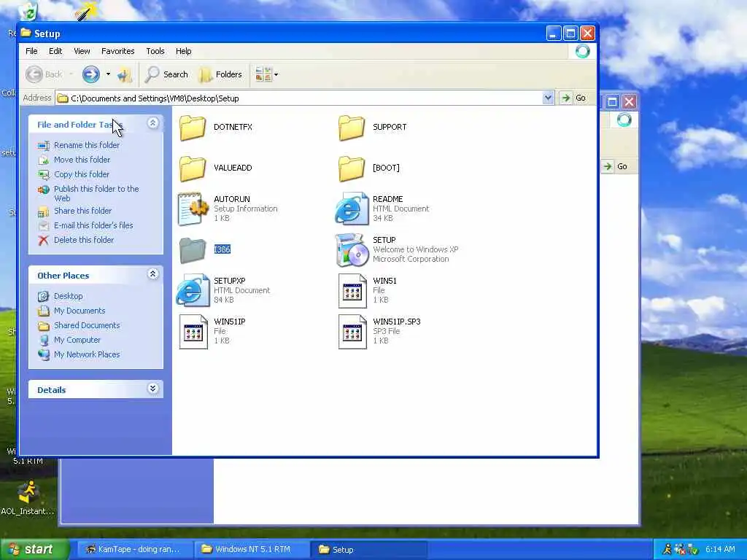
Task: Select the SETUPXP HTML document icon
Action: tap(193, 290)
